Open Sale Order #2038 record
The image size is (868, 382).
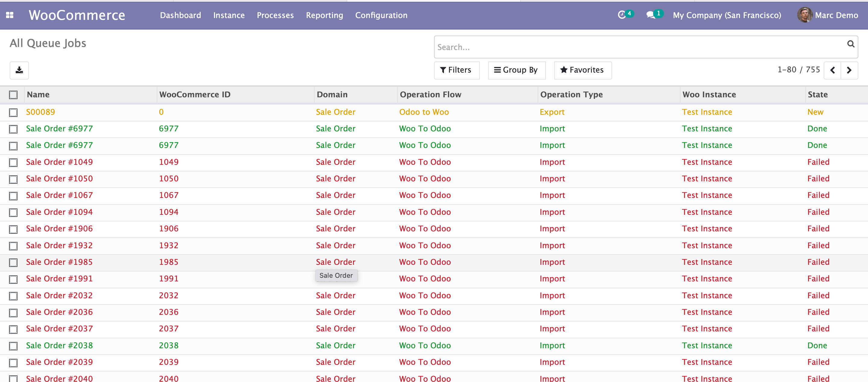(x=59, y=345)
